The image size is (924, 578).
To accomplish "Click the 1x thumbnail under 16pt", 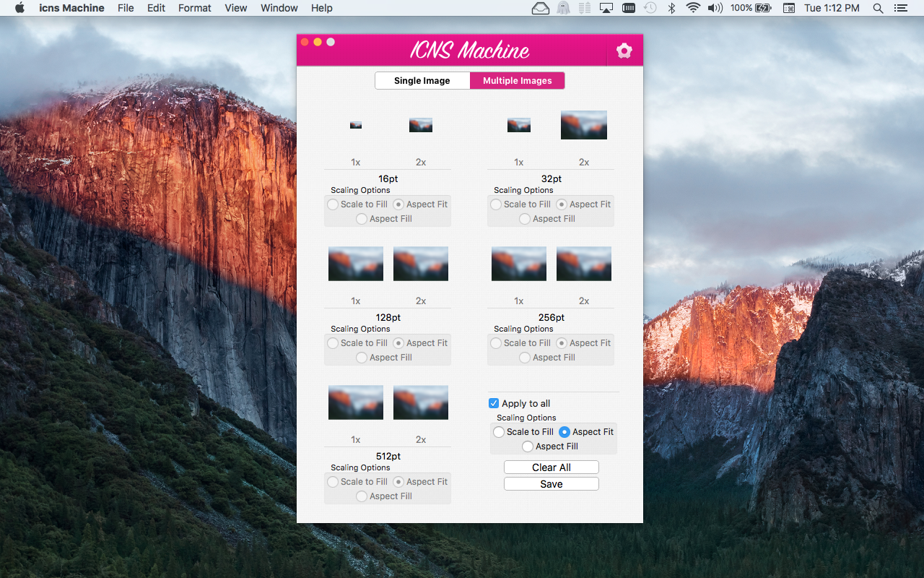I will point(355,124).
